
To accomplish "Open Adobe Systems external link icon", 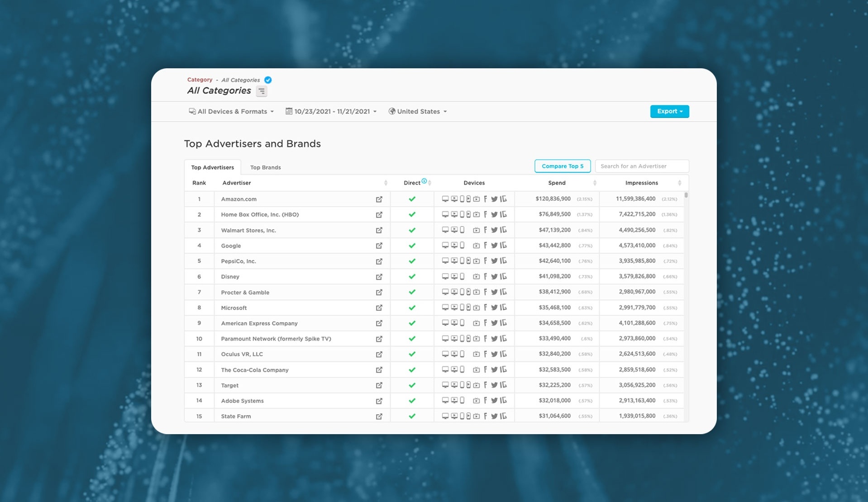I will pos(379,401).
